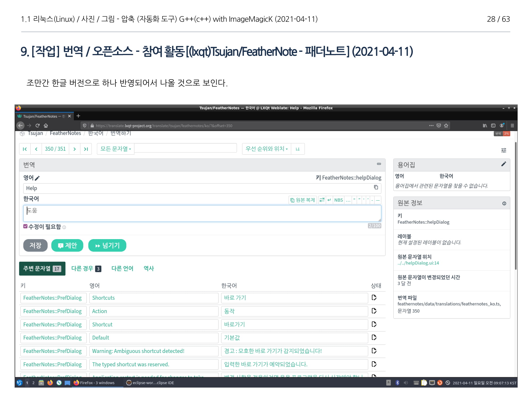
Task: Toggle sort order icon next to 우선 순위와 위치
Action: coord(297,149)
